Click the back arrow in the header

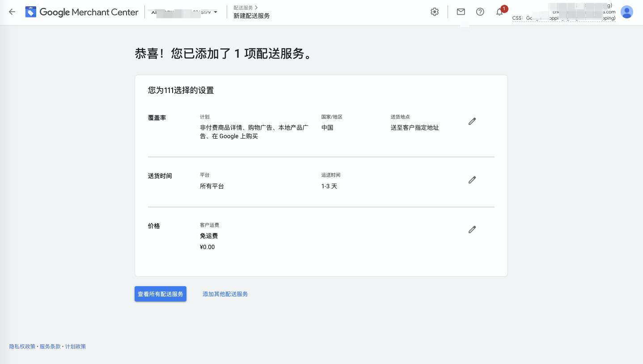pyautogui.click(x=12, y=12)
